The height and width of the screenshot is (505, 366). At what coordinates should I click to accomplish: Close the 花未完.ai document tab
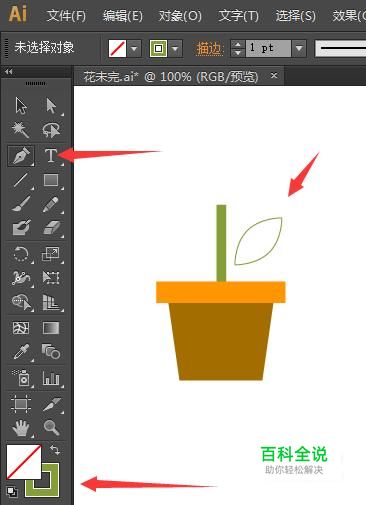274,76
